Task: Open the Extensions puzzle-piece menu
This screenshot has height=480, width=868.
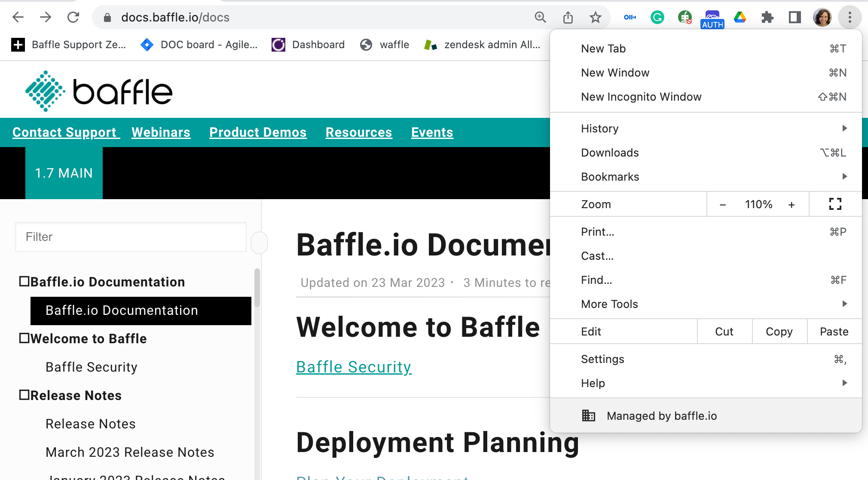Action: click(767, 17)
